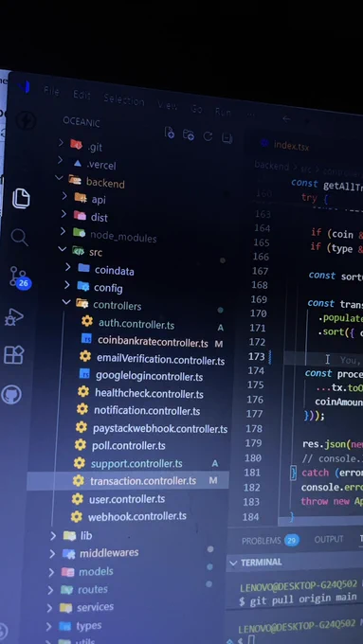Click 'res.json' on code line 179
The width and height of the screenshot is (363, 644).
click(324, 444)
